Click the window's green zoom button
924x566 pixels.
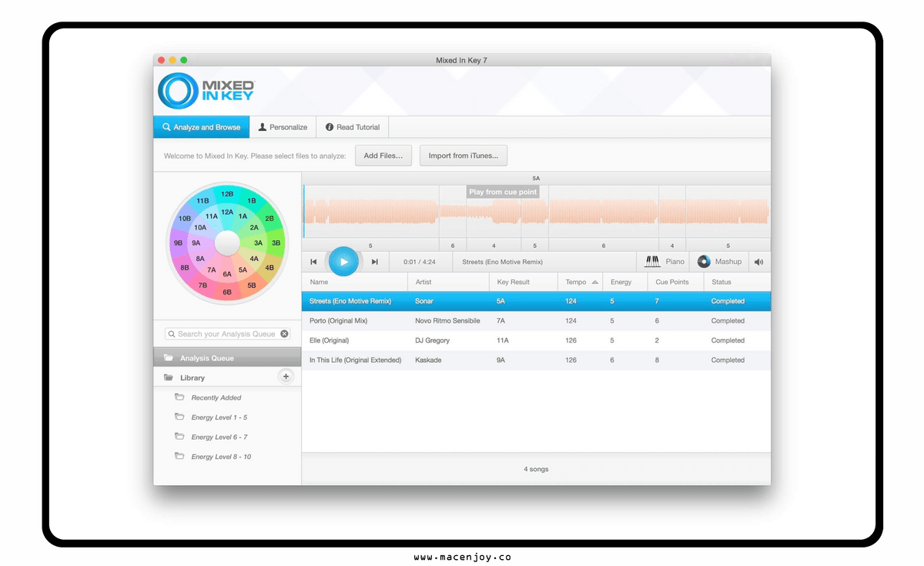click(x=184, y=60)
